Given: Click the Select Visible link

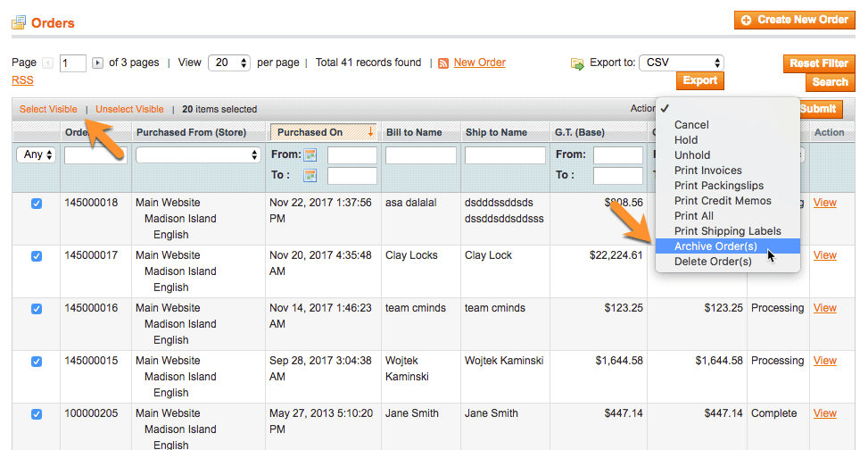Looking at the screenshot, I should [x=48, y=109].
